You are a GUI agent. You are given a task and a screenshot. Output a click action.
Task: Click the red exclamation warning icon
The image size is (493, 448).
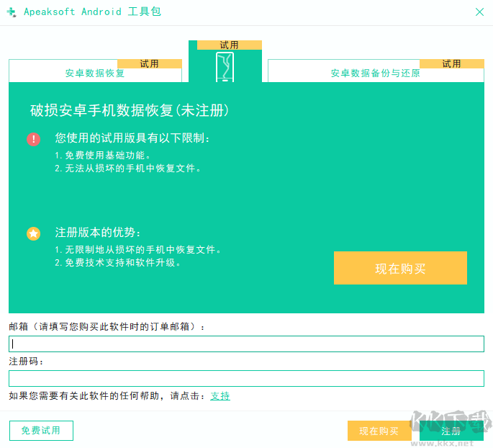[x=33, y=140]
